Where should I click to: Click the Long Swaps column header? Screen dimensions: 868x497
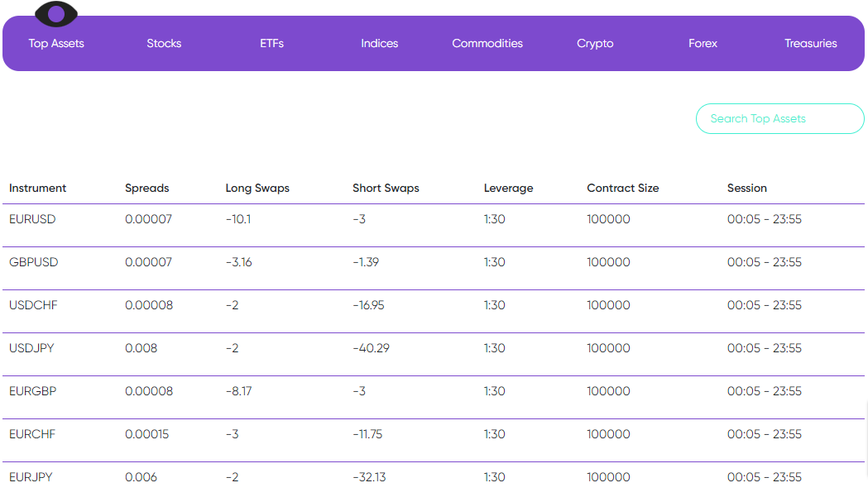[257, 189]
